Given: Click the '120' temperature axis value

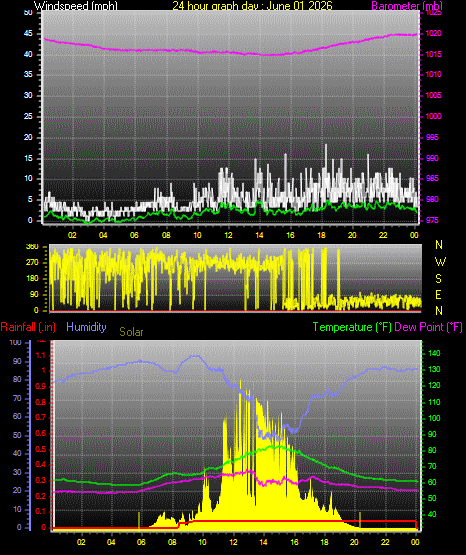Looking at the screenshot, I should tap(434, 385).
